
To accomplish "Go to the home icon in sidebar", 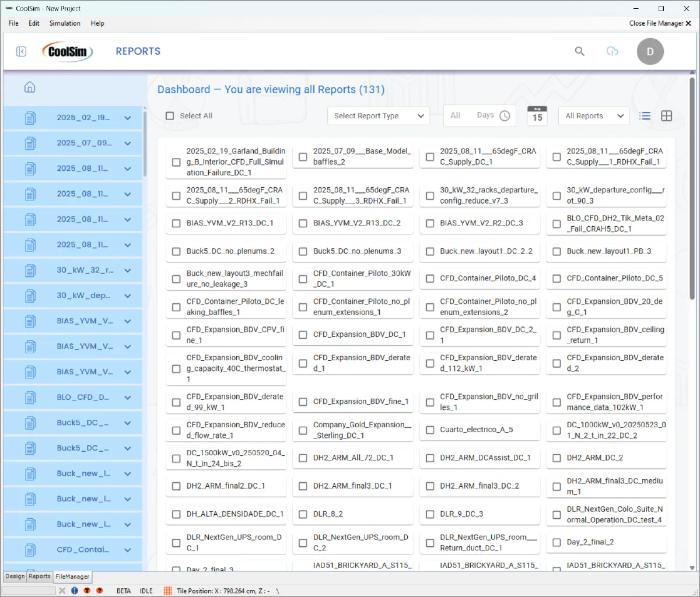I will [x=30, y=87].
